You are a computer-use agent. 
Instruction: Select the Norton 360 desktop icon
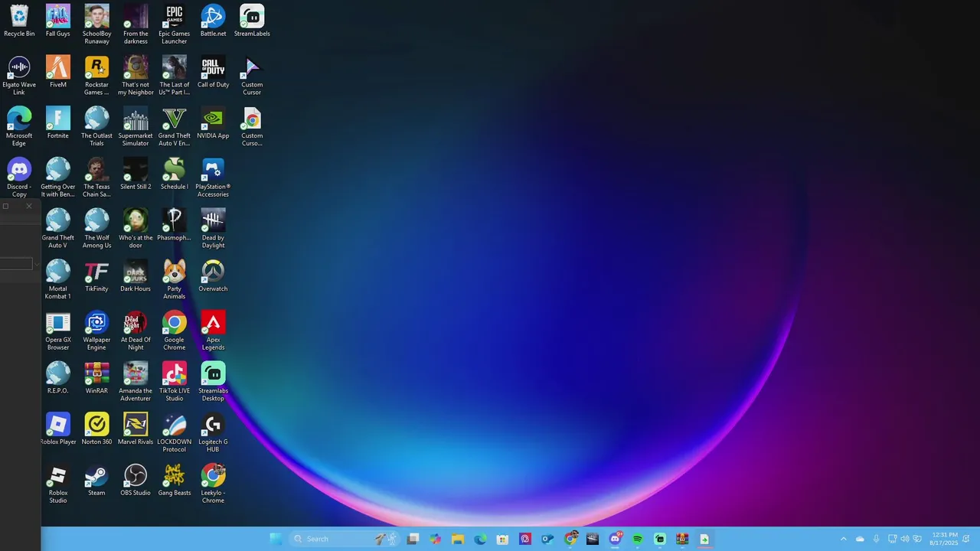[96, 429]
